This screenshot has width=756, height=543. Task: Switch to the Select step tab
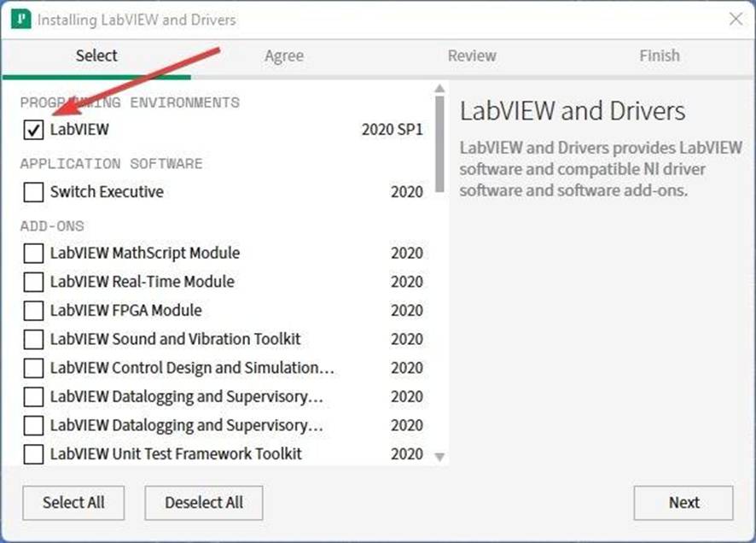(96, 56)
